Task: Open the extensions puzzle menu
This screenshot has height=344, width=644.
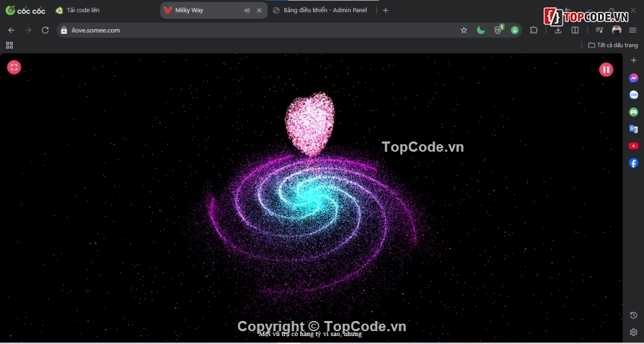Action: 534,30
